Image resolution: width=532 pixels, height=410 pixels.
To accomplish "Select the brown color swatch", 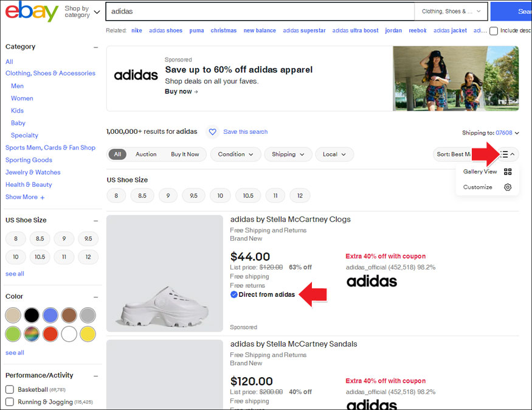I will 69,315.
